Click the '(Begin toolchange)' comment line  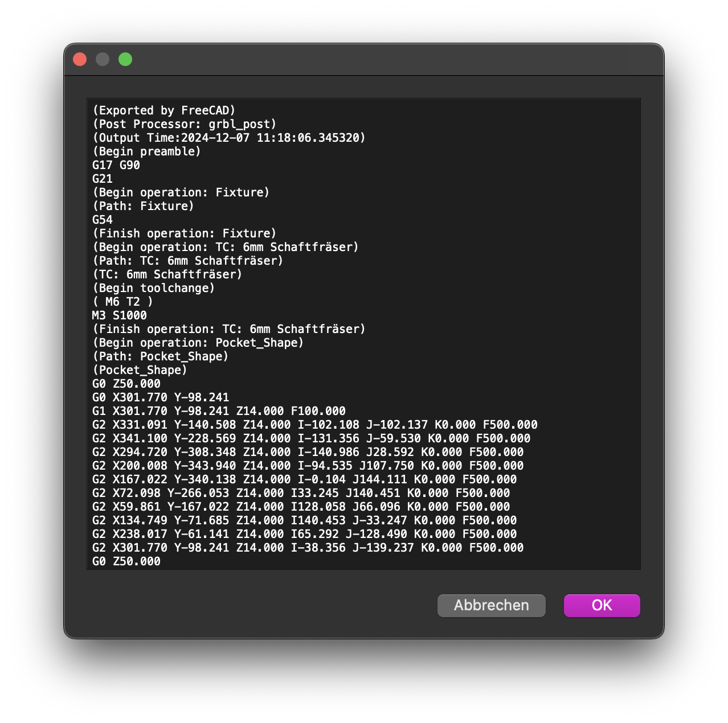[x=153, y=288]
